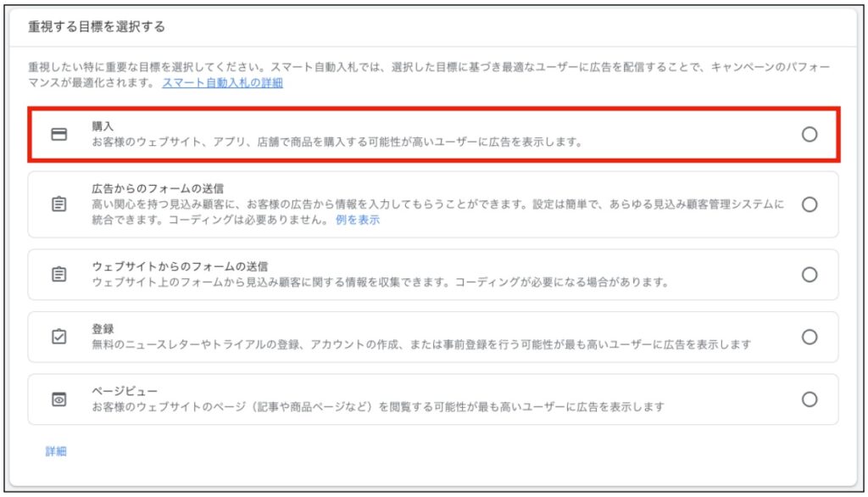Click the 登録 option title

click(x=103, y=329)
